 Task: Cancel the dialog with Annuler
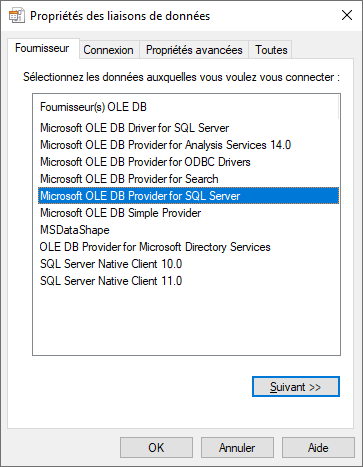click(237, 448)
